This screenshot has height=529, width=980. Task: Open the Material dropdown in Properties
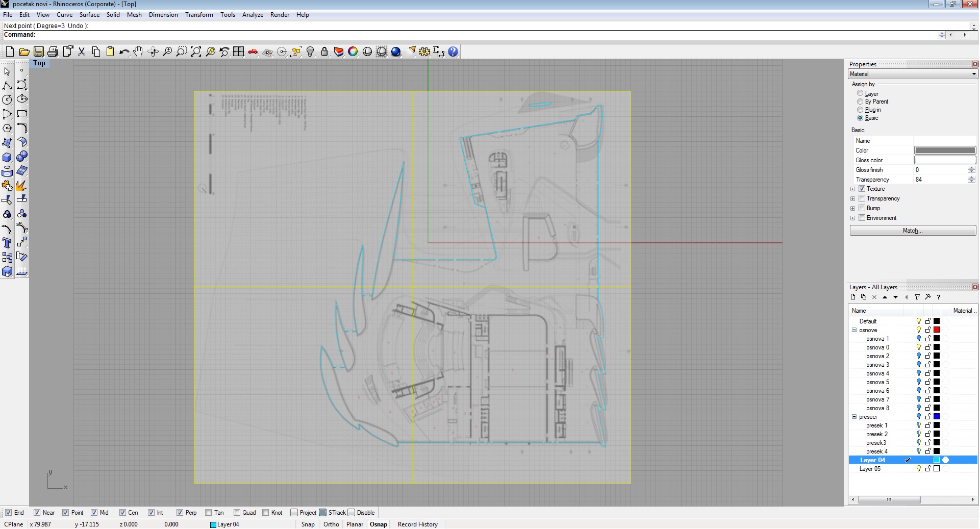[913, 74]
